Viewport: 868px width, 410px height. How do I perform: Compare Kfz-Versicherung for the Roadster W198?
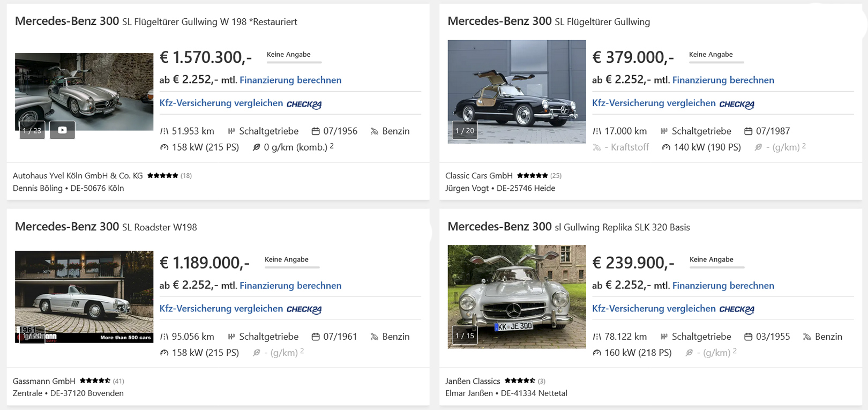(x=221, y=309)
